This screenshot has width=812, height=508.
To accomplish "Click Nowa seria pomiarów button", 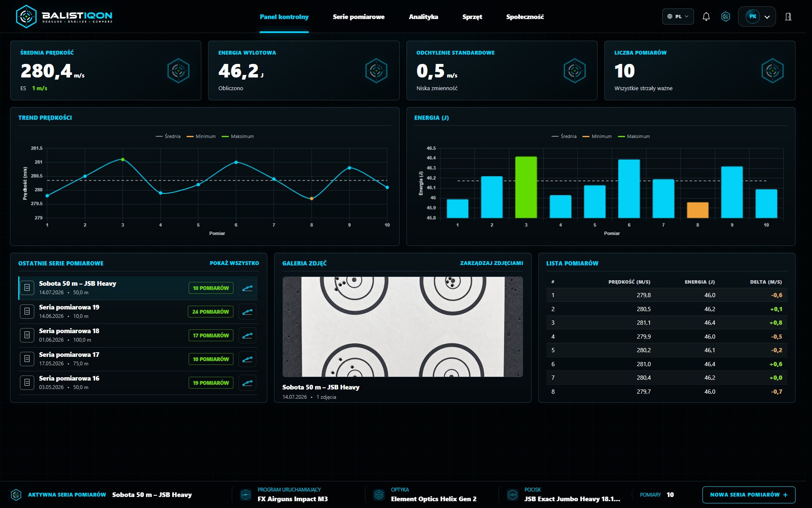I will pos(749,495).
